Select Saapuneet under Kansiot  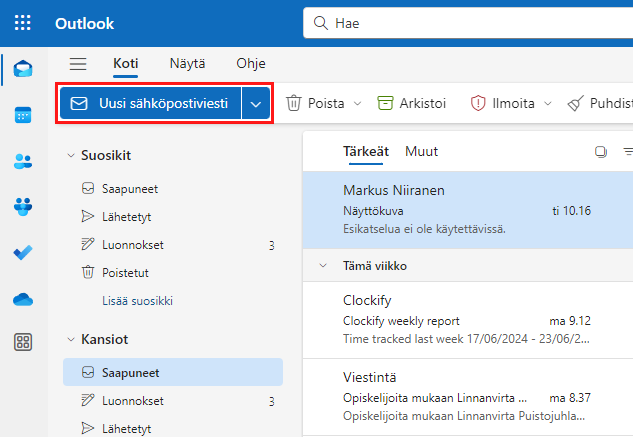[173, 372]
